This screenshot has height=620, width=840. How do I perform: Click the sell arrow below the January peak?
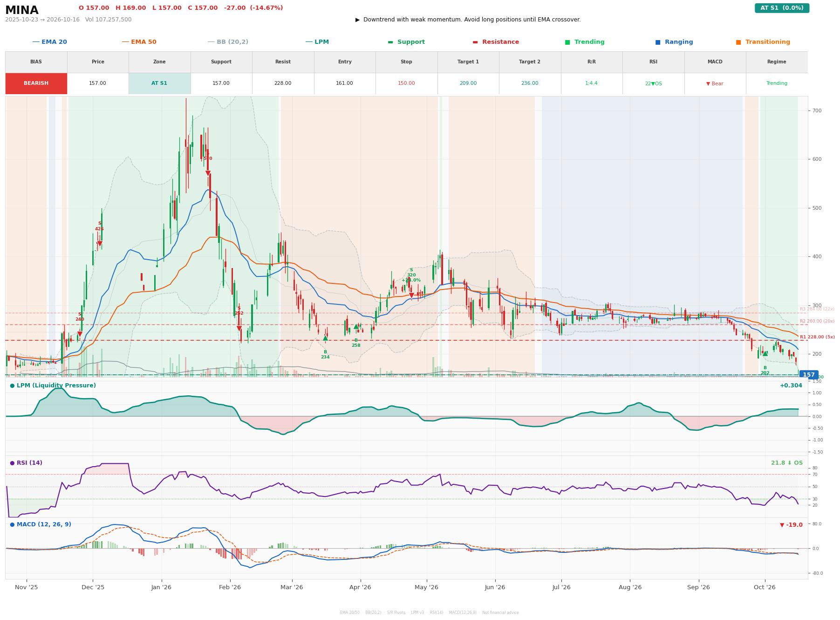click(208, 173)
